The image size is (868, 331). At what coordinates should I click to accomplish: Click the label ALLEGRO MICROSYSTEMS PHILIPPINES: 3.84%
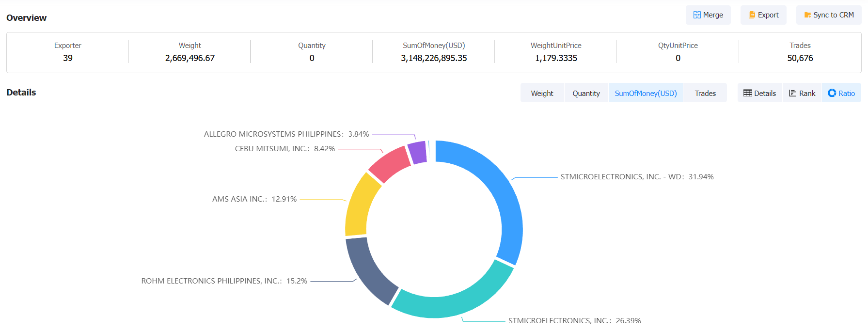(286, 134)
